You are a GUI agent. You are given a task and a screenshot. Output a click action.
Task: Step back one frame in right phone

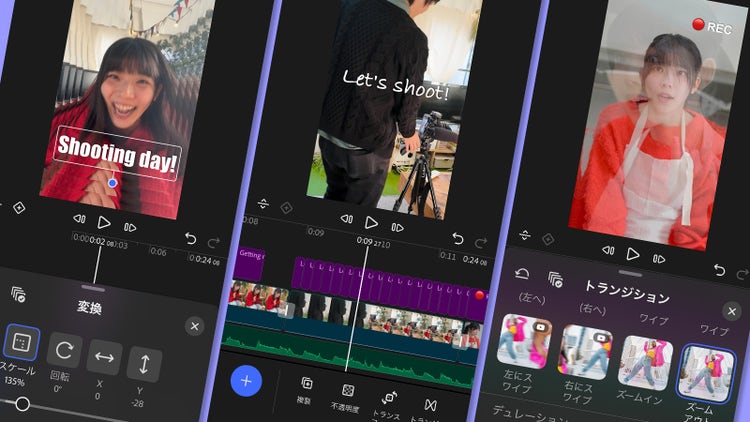tap(608, 250)
